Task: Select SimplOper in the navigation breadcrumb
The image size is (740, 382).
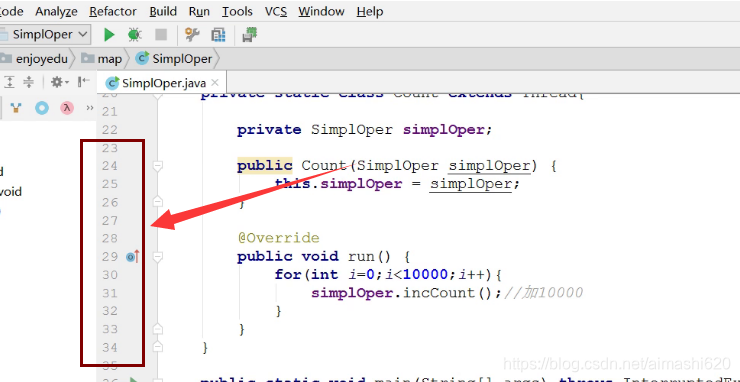Action: [182, 59]
